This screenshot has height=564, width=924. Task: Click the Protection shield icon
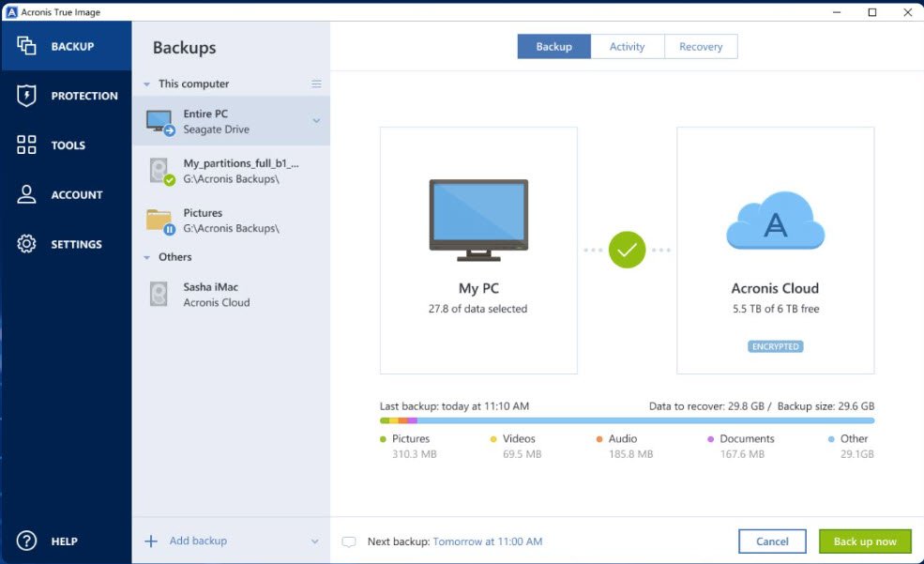26,96
